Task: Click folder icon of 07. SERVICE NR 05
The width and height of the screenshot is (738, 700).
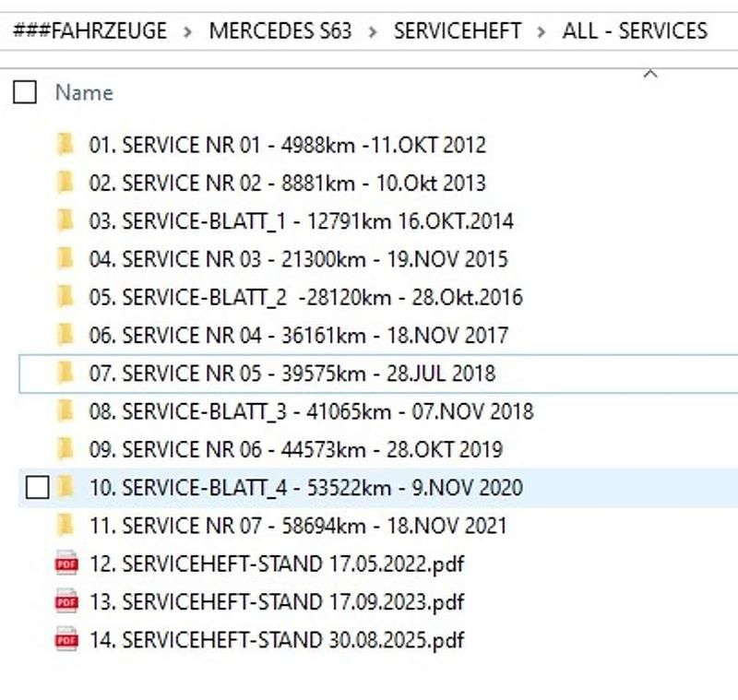Action: click(65, 372)
